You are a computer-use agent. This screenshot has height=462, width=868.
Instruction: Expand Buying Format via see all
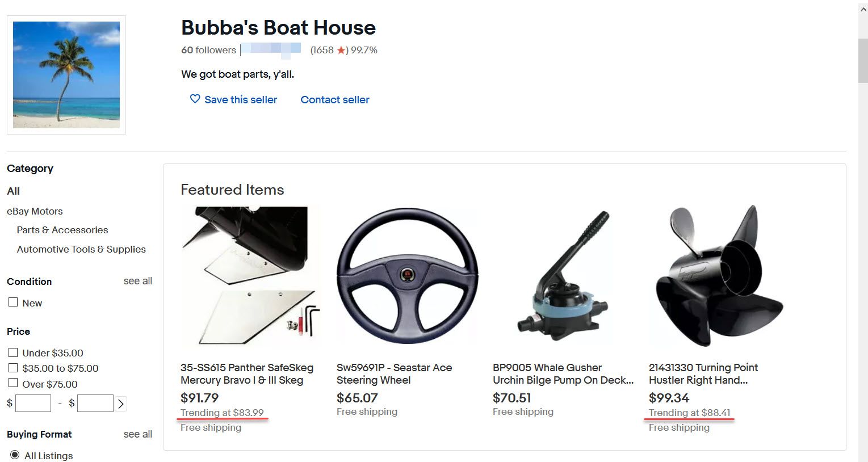(137, 434)
